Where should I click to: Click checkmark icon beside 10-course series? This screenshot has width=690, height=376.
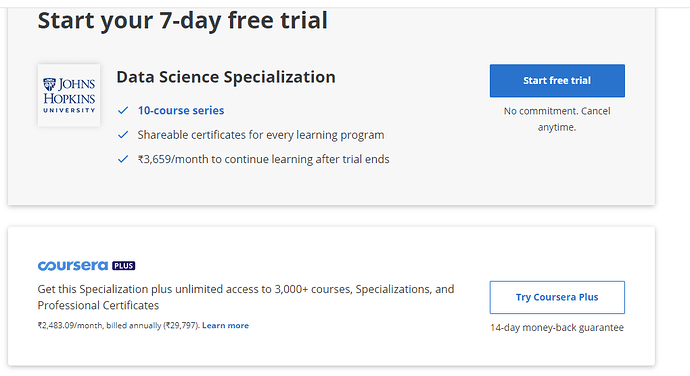point(123,110)
